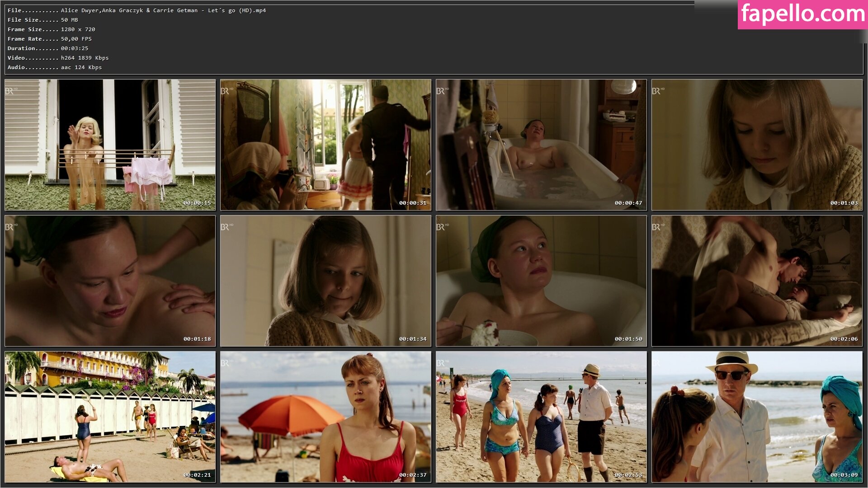Select the last frame at 00:03:09
This screenshot has height=488, width=868.
(x=757, y=417)
